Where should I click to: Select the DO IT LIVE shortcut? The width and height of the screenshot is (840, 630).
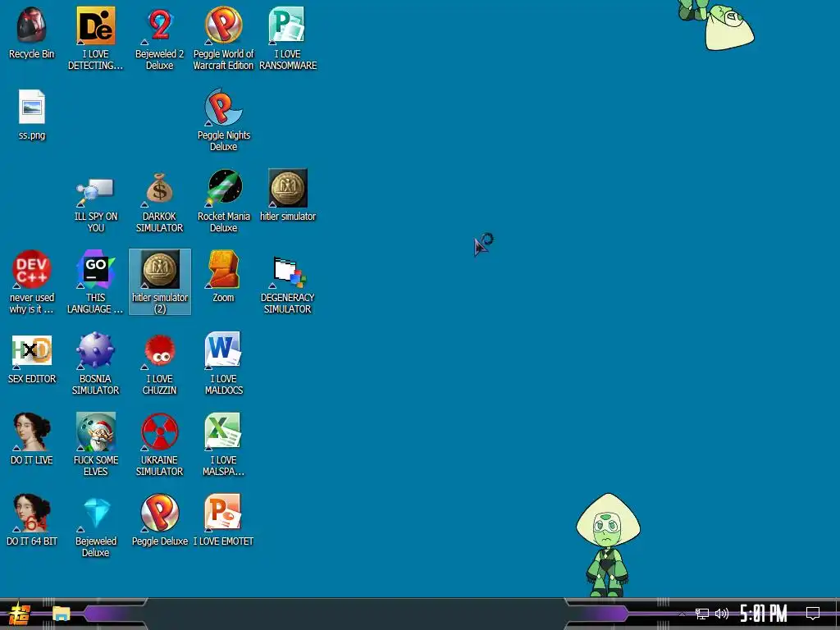click(x=32, y=440)
